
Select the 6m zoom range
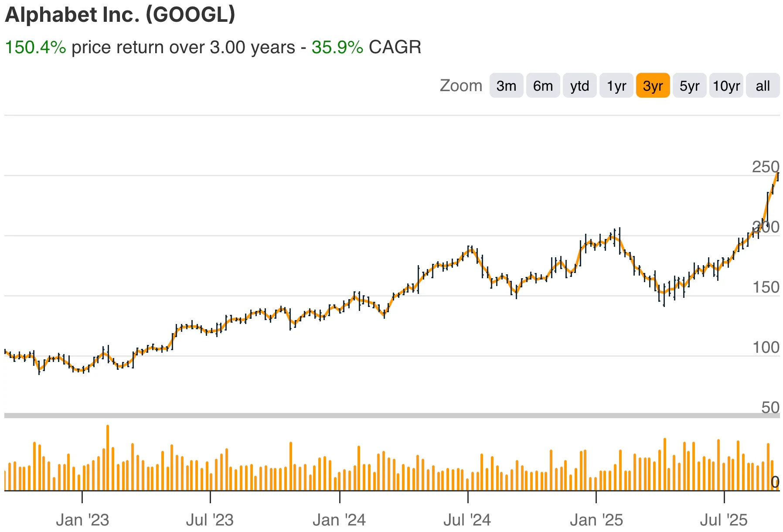pyautogui.click(x=543, y=86)
